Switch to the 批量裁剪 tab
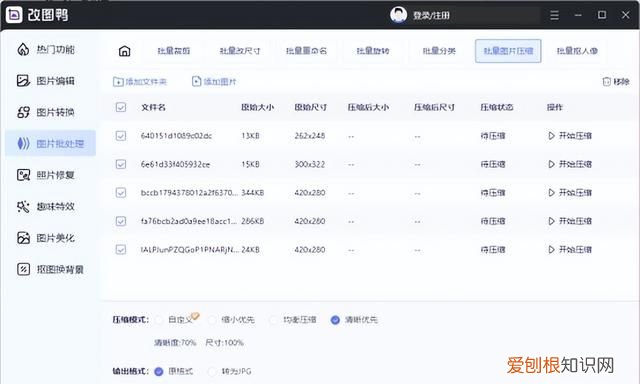640x384 pixels. point(174,51)
